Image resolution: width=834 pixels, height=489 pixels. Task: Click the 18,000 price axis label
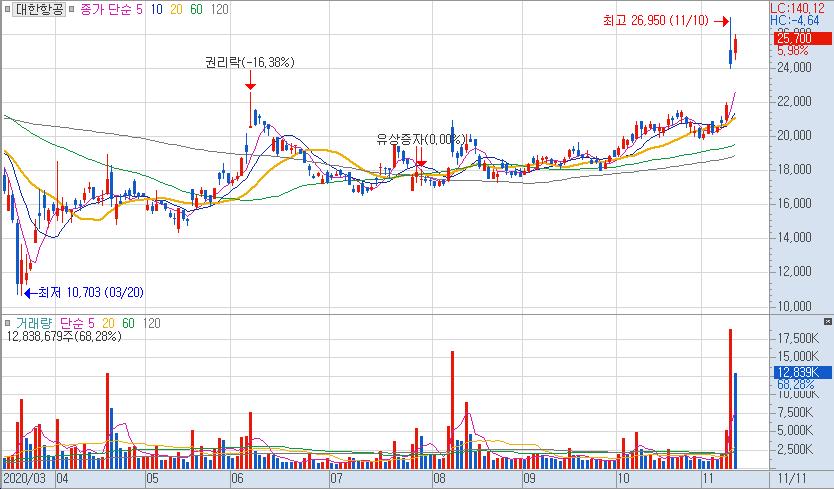click(x=794, y=169)
